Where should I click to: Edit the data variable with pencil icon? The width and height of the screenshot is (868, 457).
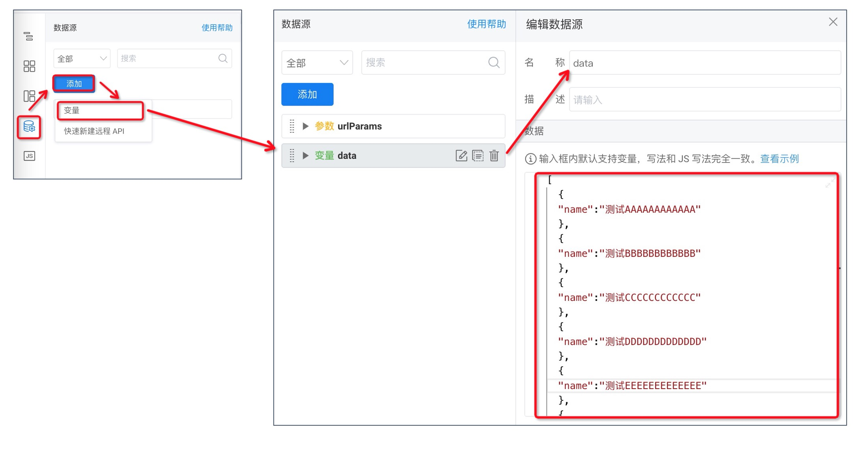461,156
